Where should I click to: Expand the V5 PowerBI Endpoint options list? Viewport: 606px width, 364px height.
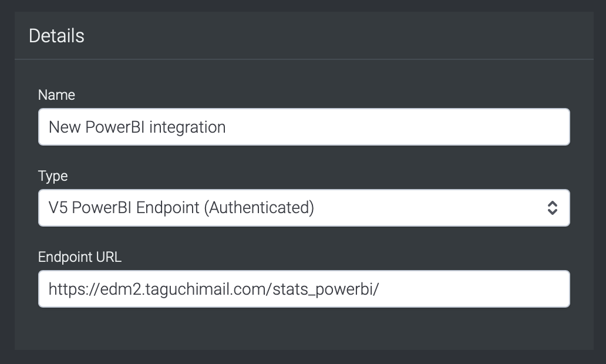(x=304, y=208)
